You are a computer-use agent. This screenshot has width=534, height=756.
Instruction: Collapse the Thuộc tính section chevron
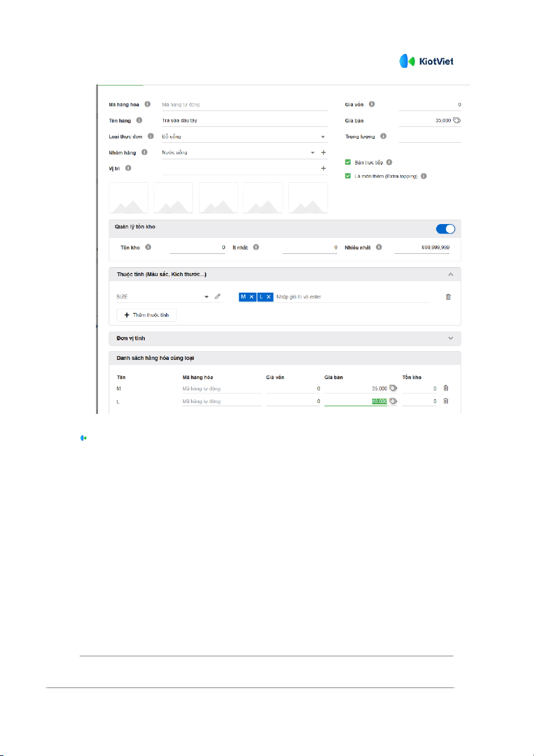[x=450, y=274]
